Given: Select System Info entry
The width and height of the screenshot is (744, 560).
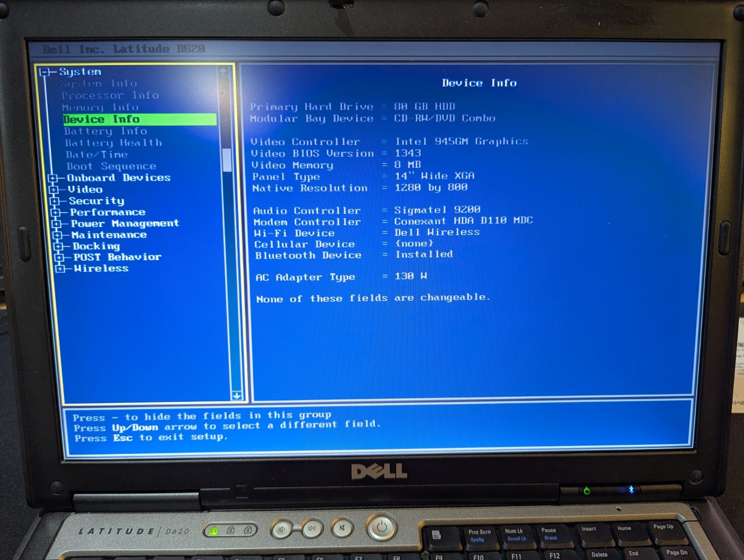Looking at the screenshot, I should [99, 84].
